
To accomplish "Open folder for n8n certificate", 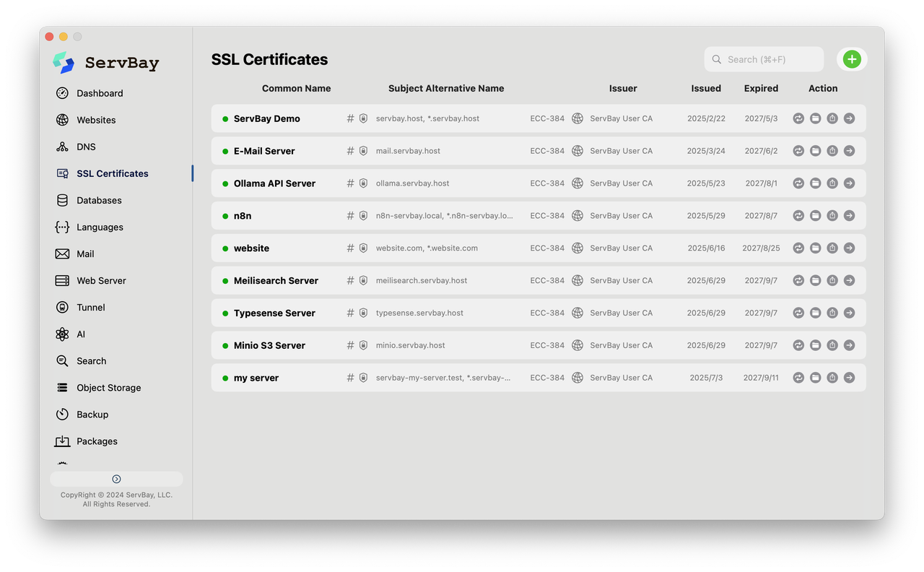I will [815, 215].
